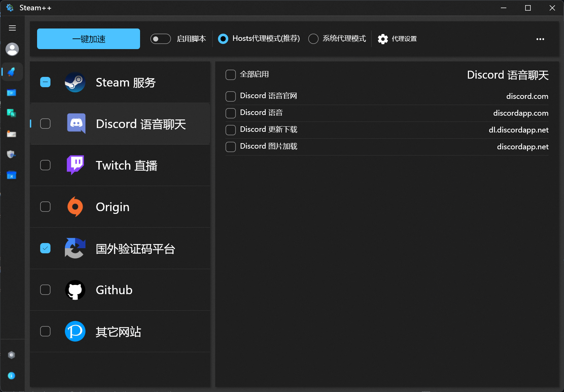Click the Steam++ title bar logo
This screenshot has height=392, width=564.
[x=10, y=8]
